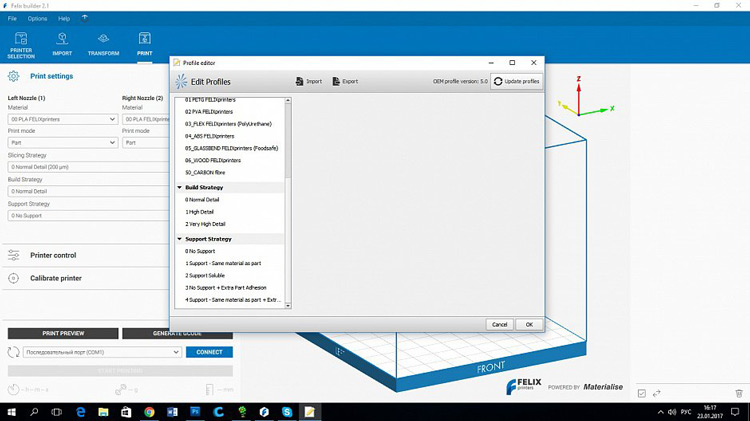Open the Support Strategy dropdown field
Viewport: 750px width, 421px height.
click(88, 216)
